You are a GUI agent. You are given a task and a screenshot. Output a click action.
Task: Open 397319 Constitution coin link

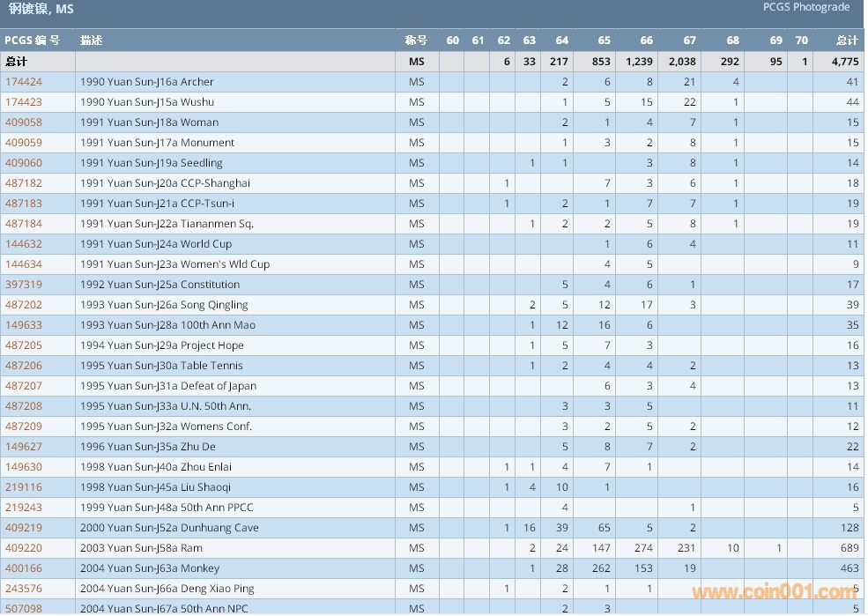point(24,285)
